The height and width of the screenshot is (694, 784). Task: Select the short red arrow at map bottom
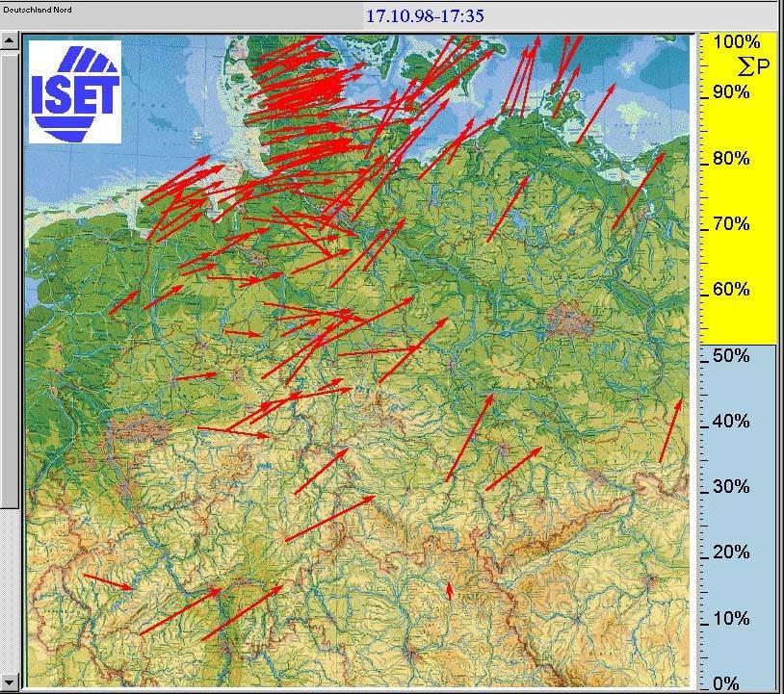click(449, 590)
